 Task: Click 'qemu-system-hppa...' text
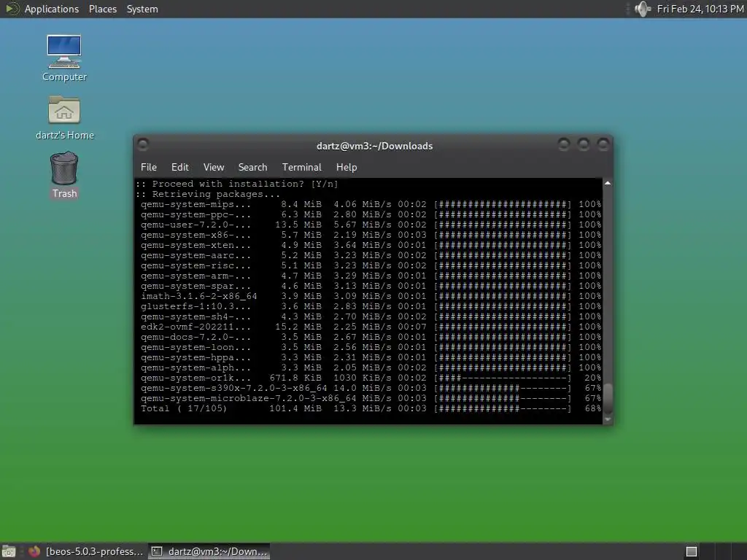(196, 357)
